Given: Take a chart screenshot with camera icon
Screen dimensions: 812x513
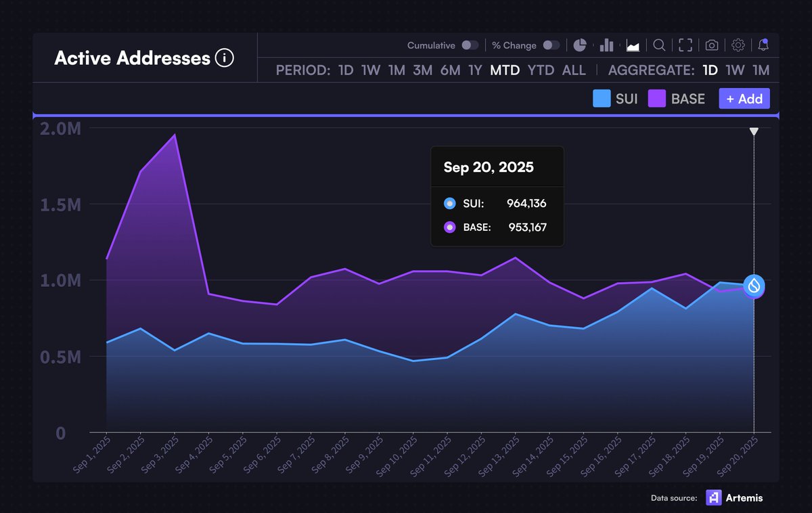Looking at the screenshot, I should (712, 45).
